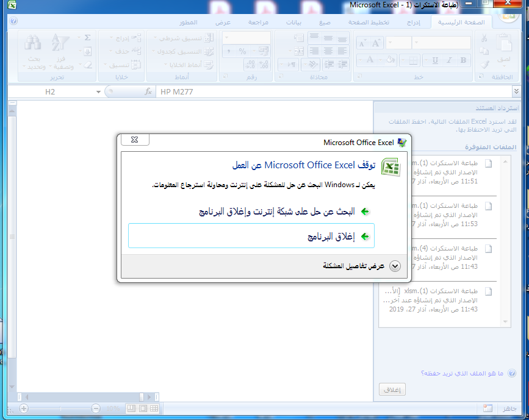Click the font color A icon
This screenshot has height=420, width=529.
pyautogui.click(x=370, y=60)
